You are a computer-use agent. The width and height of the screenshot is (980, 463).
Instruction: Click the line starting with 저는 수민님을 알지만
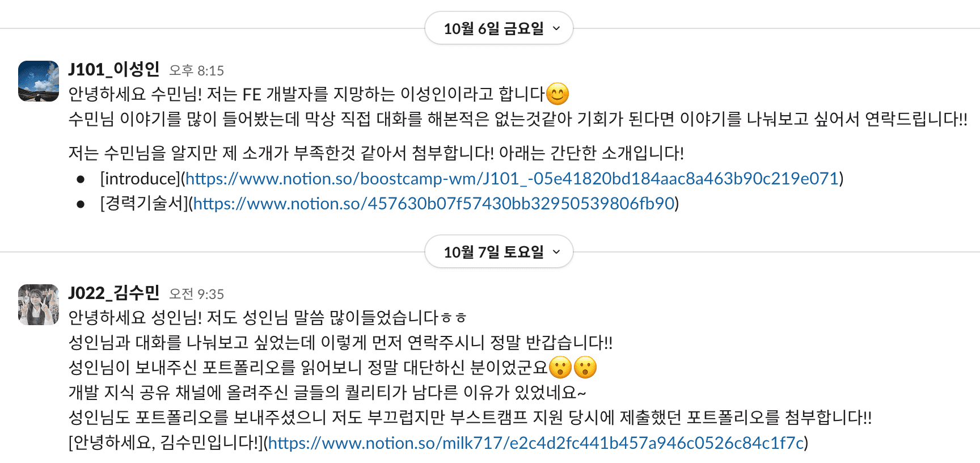pyautogui.click(x=376, y=153)
